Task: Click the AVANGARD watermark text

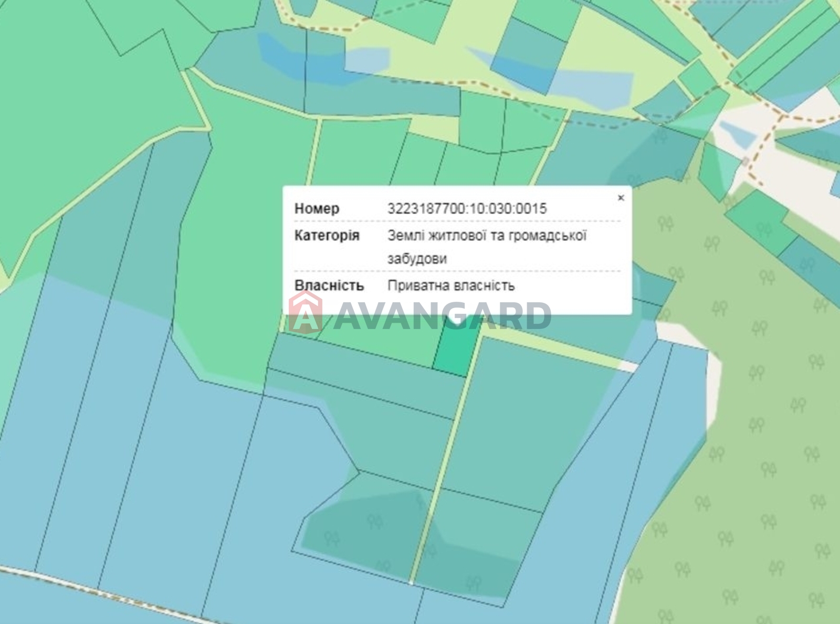Action: coord(441,315)
